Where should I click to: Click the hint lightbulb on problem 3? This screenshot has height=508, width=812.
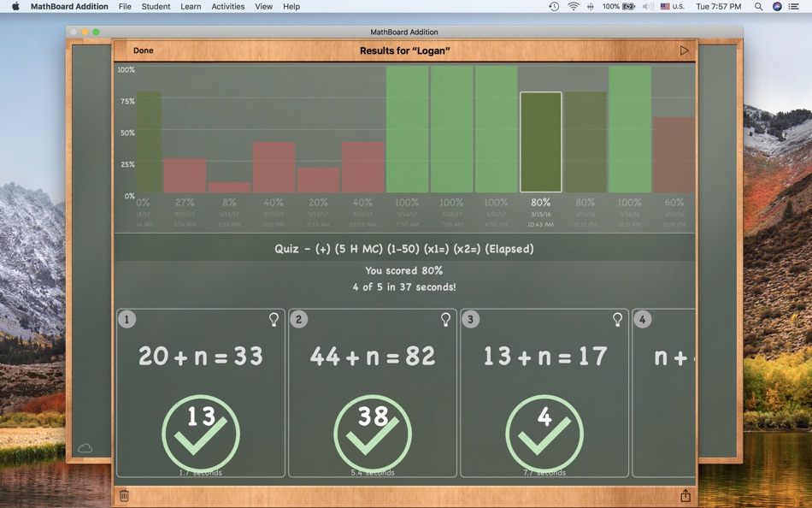click(617, 319)
